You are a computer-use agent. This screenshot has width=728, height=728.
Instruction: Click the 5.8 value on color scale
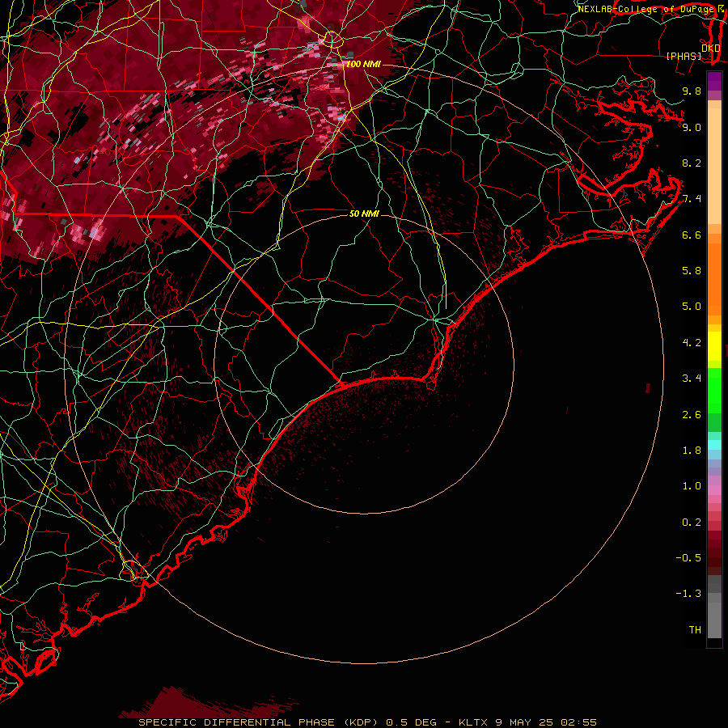click(692, 271)
